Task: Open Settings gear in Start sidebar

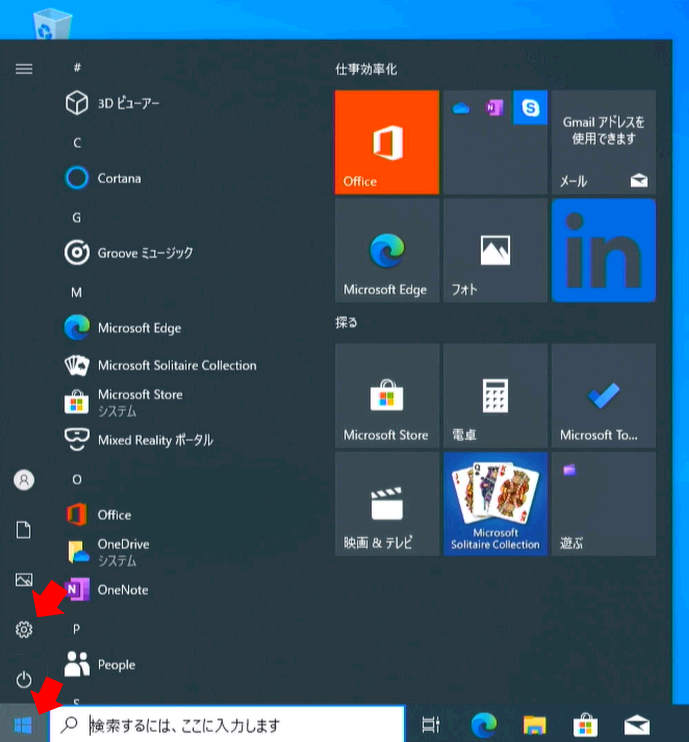Action: (x=24, y=629)
